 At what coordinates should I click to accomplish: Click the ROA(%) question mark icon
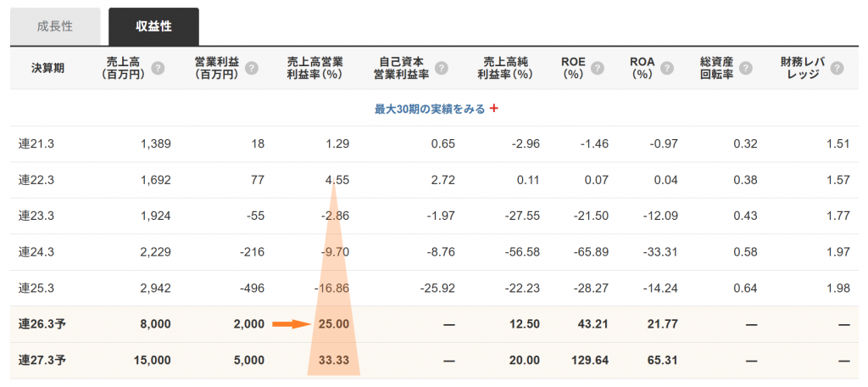tap(667, 68)
